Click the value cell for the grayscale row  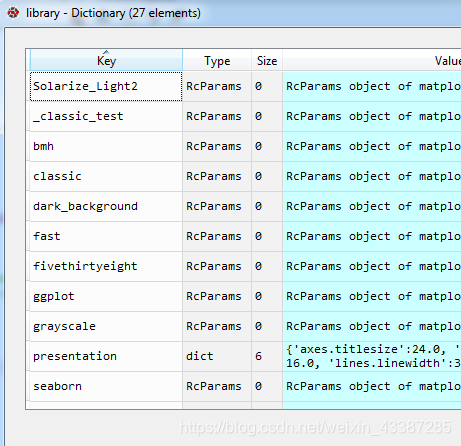[x=372, y=326]
